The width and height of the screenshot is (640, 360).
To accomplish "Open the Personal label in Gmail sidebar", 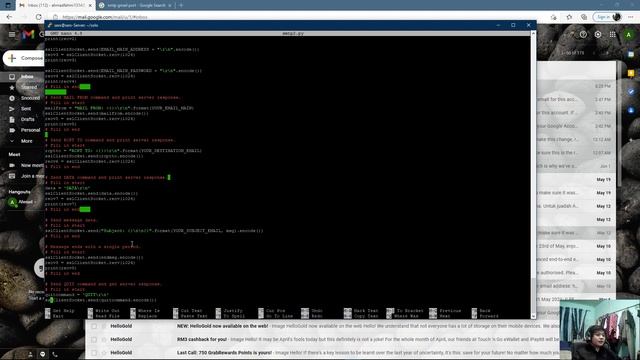I will tap(31, 130).
